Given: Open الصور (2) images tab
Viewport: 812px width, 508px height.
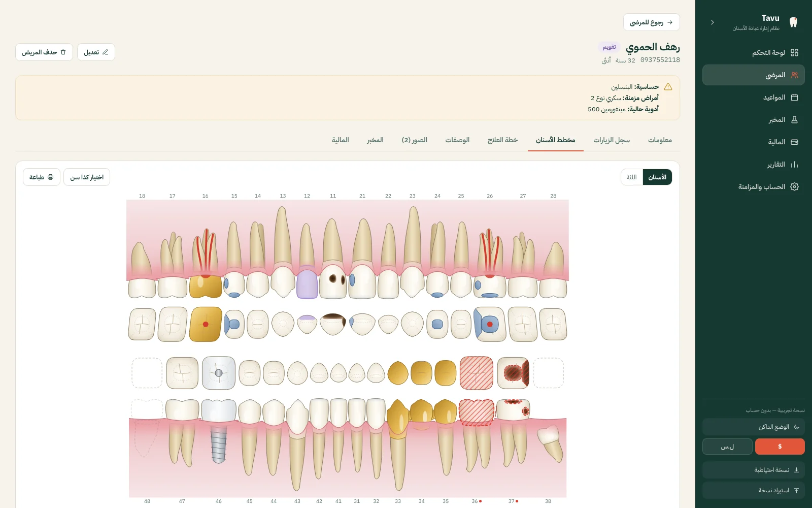Looking at the screenshot, I should [x=415, y=140].
